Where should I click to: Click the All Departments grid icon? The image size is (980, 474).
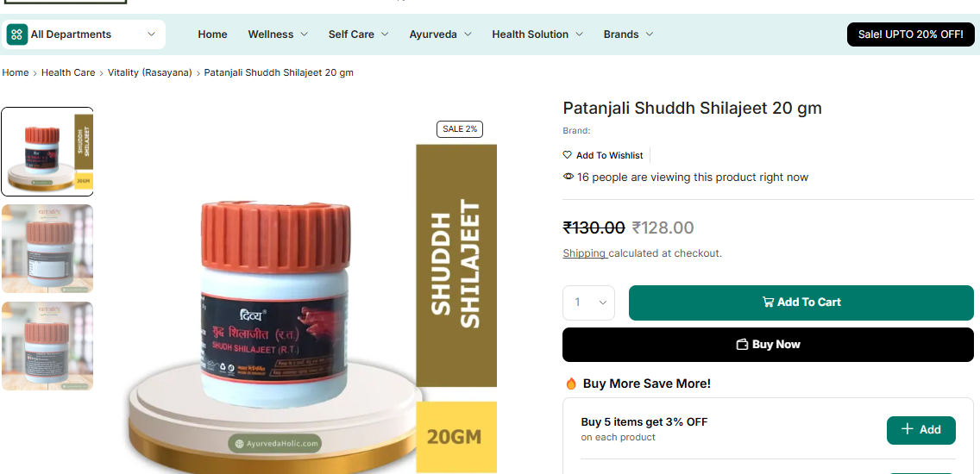pyautogui.click(x=17, y=34)
